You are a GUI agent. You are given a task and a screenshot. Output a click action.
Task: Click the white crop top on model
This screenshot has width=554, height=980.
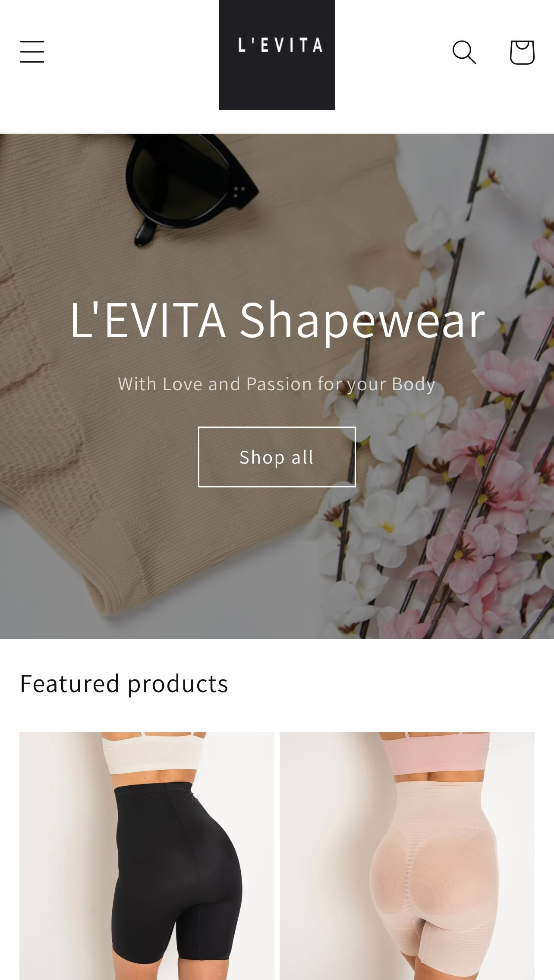coord(152,753)
